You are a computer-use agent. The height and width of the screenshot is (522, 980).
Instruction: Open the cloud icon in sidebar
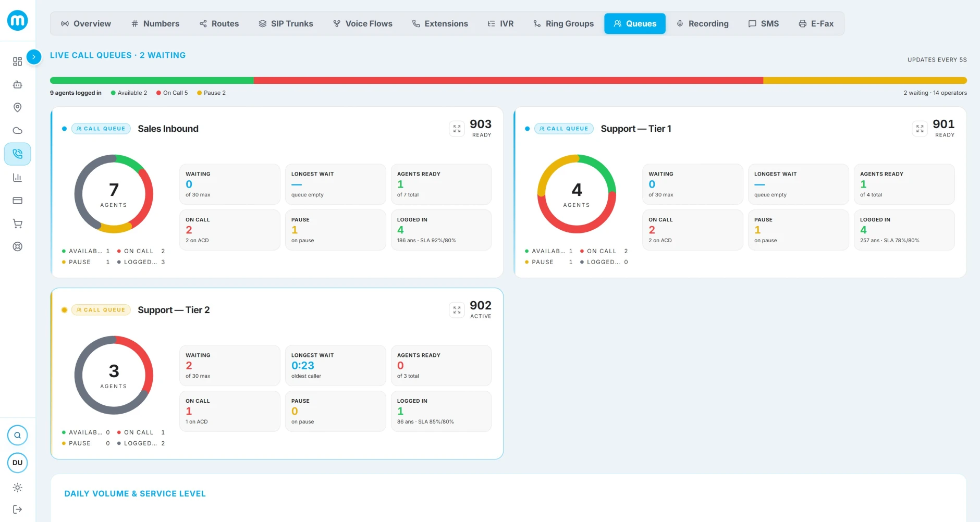17,131
